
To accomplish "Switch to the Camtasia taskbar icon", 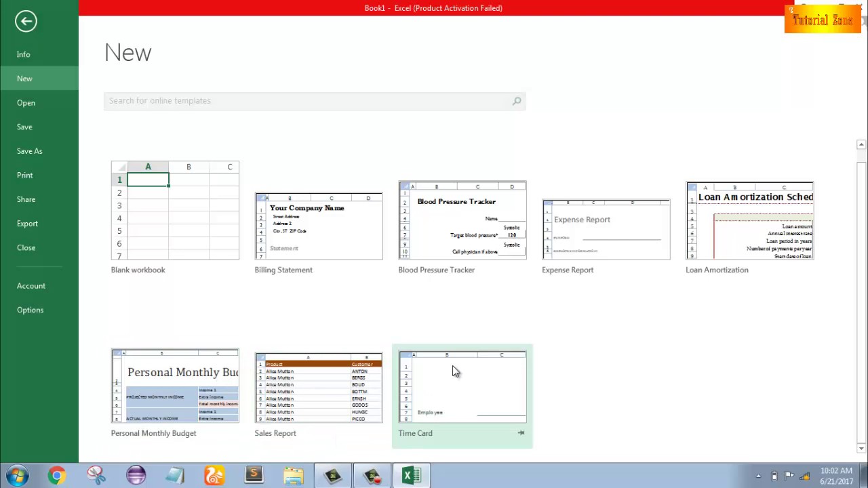I will pyautogui.click(x=332, y=476).
